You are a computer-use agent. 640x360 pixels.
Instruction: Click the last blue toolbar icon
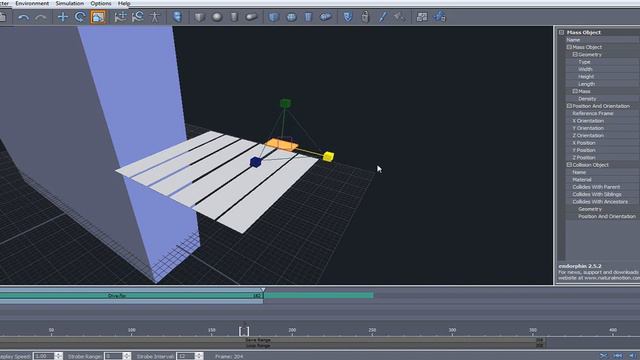click(440, 17)
